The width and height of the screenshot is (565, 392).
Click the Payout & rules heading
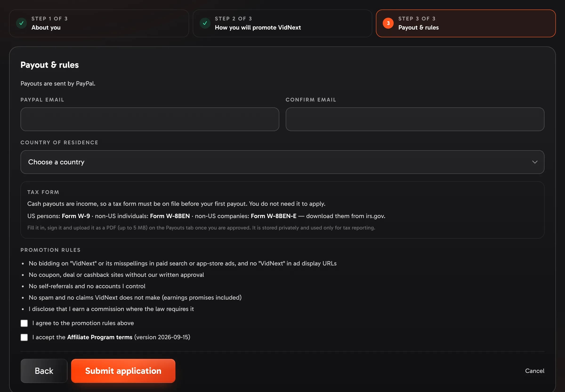click(x=50, y=65)
